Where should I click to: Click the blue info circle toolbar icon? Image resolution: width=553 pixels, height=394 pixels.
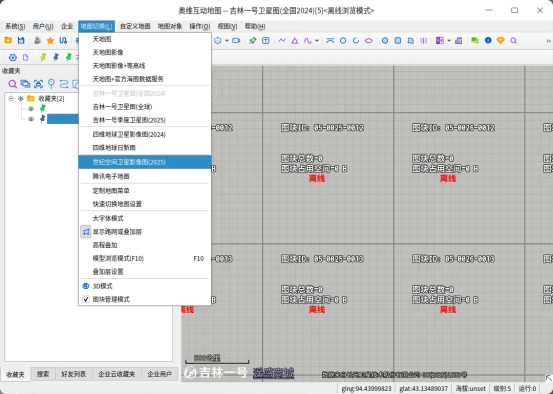[x=488, y=41]
